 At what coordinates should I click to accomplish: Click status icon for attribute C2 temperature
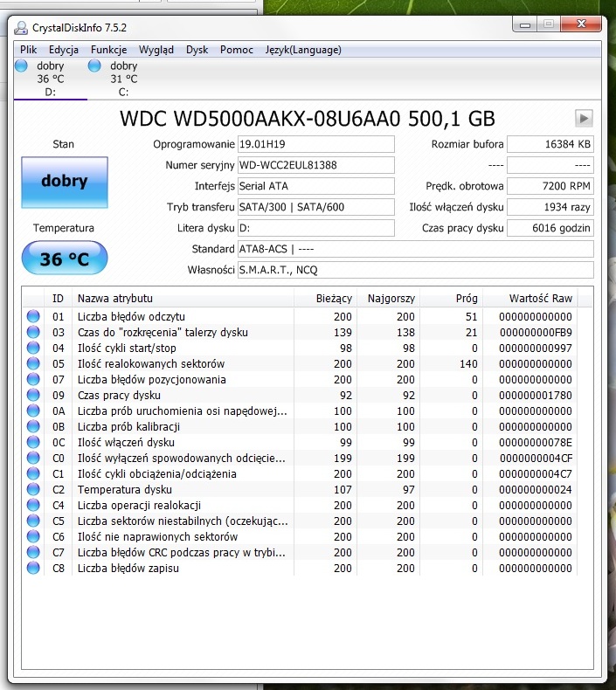(33, 489)
